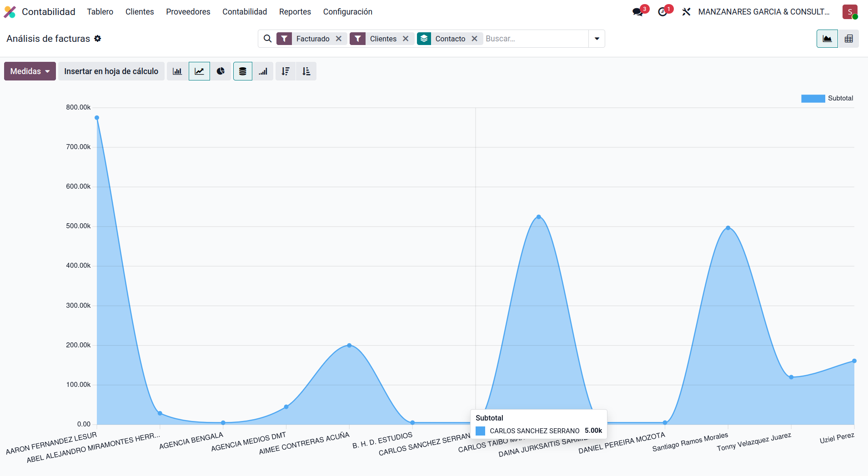Image resolution: width=868 pixels, height=476 pixels.
Task: Remove the Contacto grouping
Action: pos(474,39)
